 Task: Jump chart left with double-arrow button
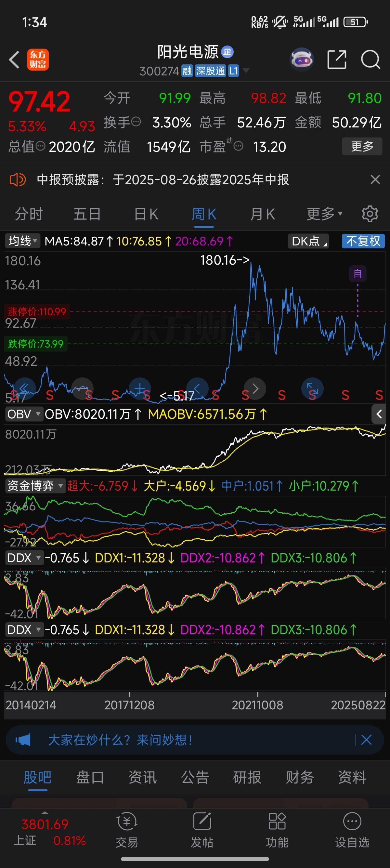(x=24, y=388)
